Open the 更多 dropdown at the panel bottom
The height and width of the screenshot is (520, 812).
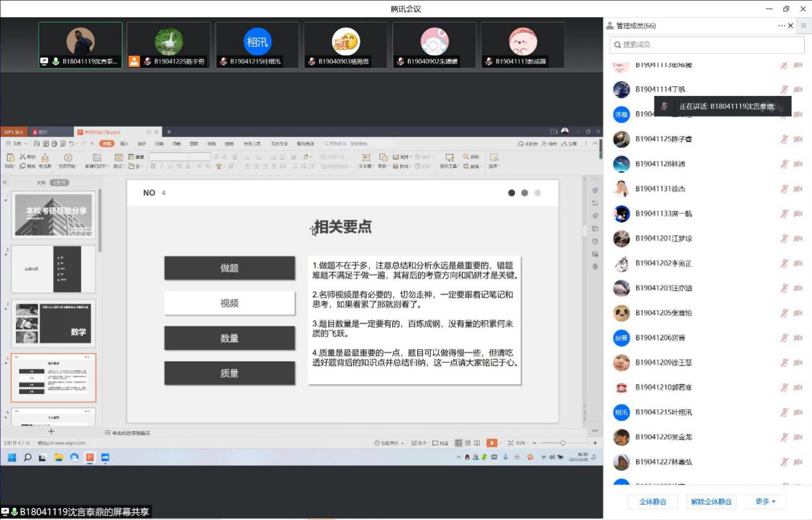coord(765,501)
